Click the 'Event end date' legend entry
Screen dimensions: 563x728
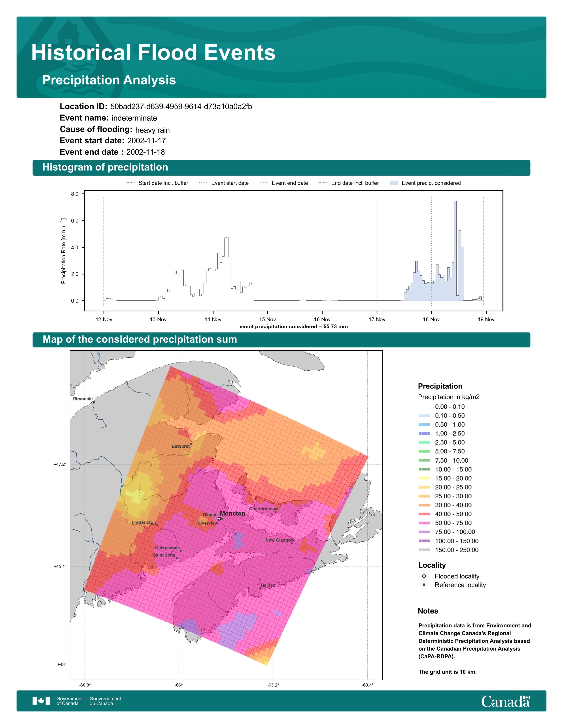284,183
